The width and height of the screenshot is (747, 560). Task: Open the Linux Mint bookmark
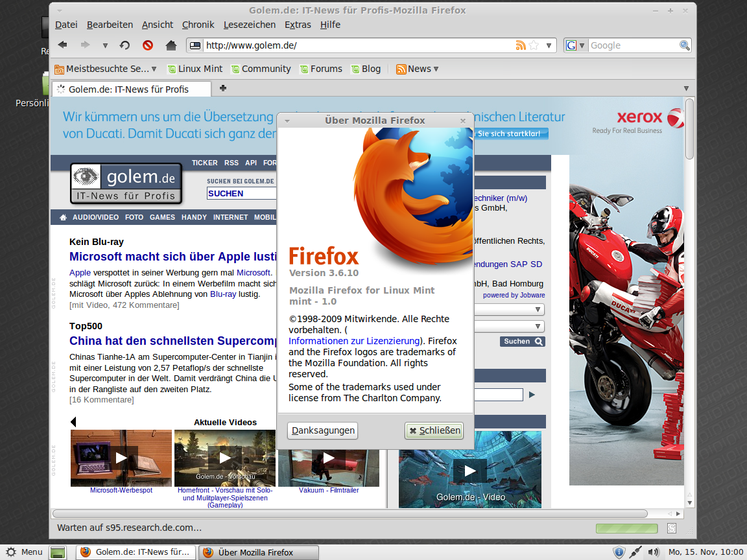click(x=195, y=69)
